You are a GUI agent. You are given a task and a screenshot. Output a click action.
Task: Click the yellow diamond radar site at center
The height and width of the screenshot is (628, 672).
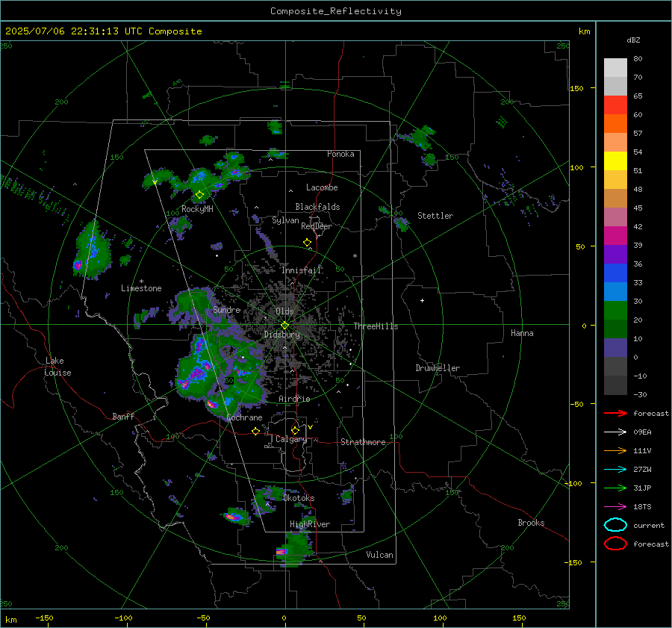point(285,326)
